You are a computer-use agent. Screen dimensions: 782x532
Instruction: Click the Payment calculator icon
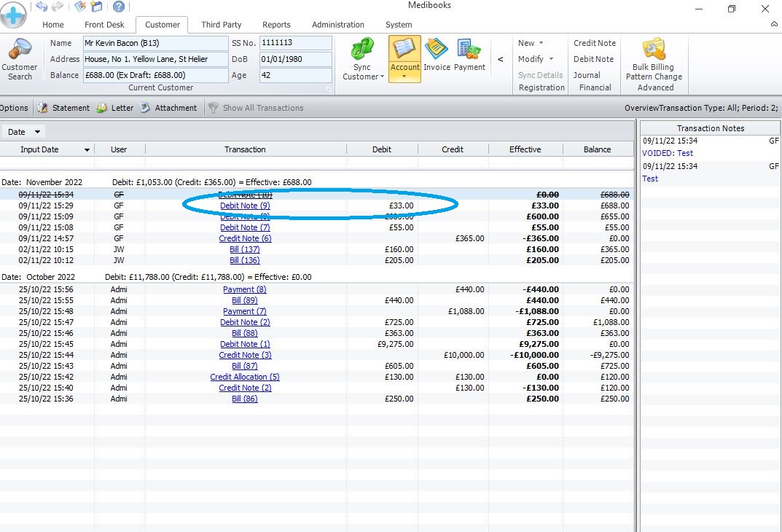click(469, 50)
